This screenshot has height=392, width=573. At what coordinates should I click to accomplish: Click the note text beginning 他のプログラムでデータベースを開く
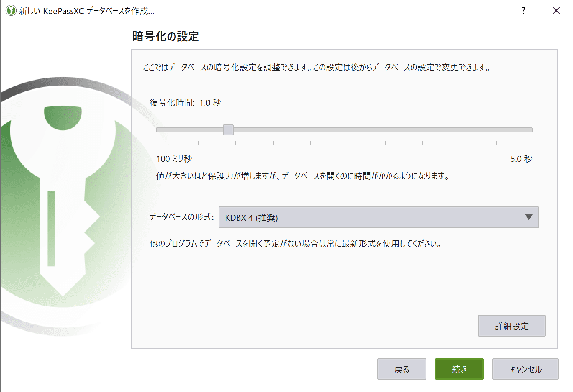pos(295,243)
